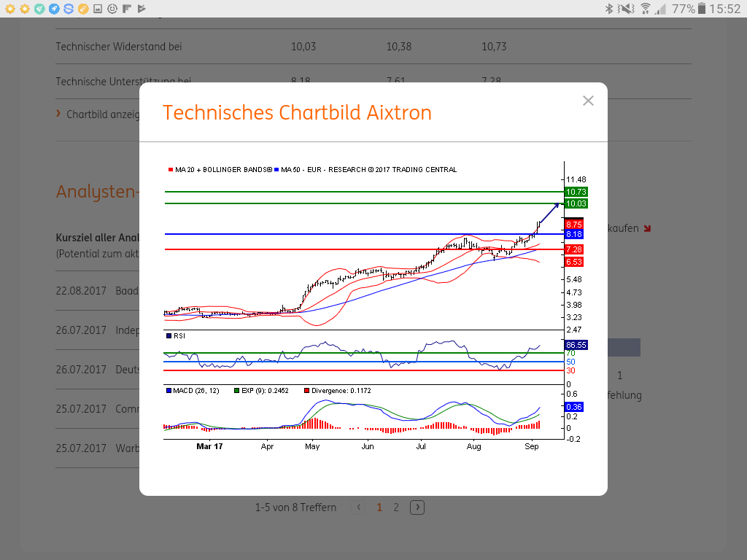Click the 25.07.2017 Com analyst row
This screenshot has height=560, width=747.
pos(97,409)
